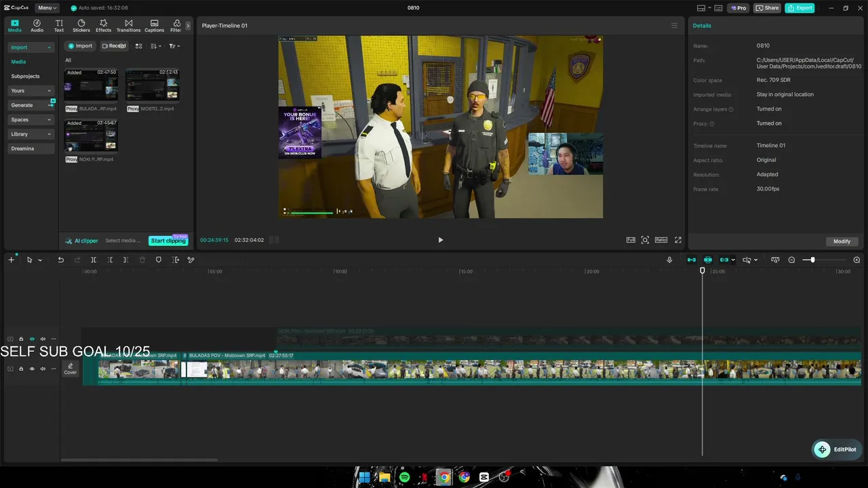868x488 pixels.
Task: Click the add track plus icon
Action: pos(11,260)
